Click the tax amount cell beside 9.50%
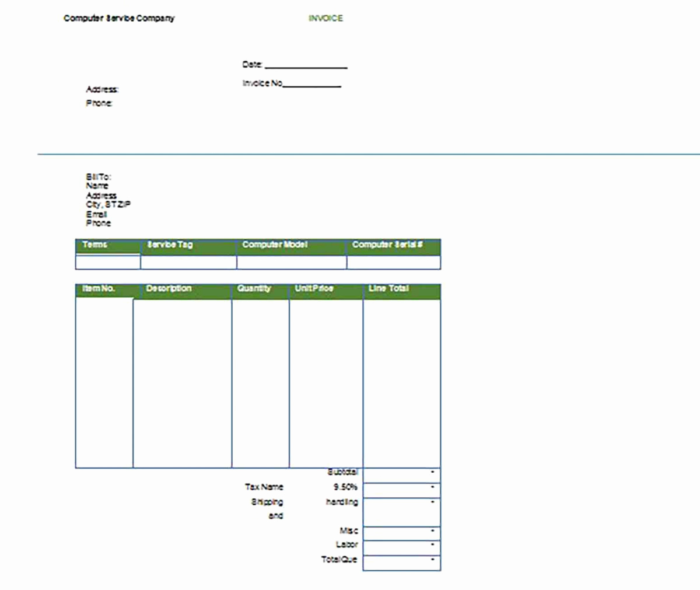700x590 pixels. point(402,490)
